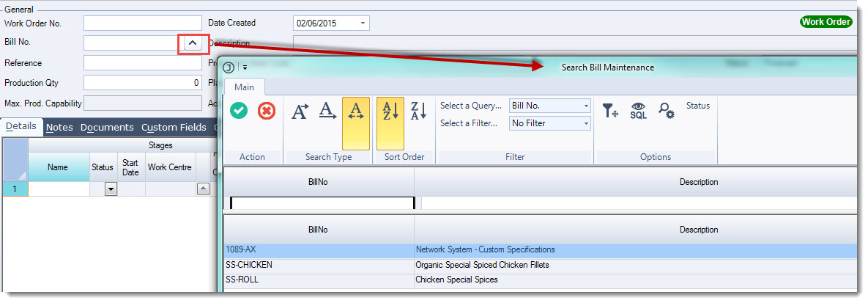Screen dimensions: 868x303
Task: Click the Reference input field
Action: 143,62
